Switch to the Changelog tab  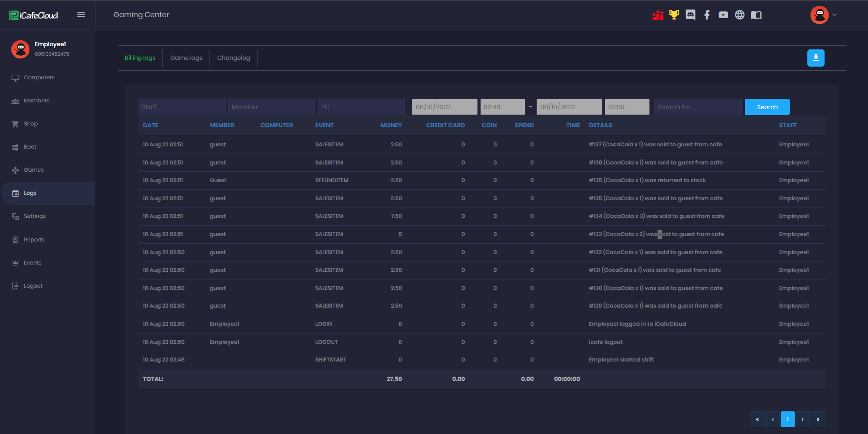click(233, 58)
